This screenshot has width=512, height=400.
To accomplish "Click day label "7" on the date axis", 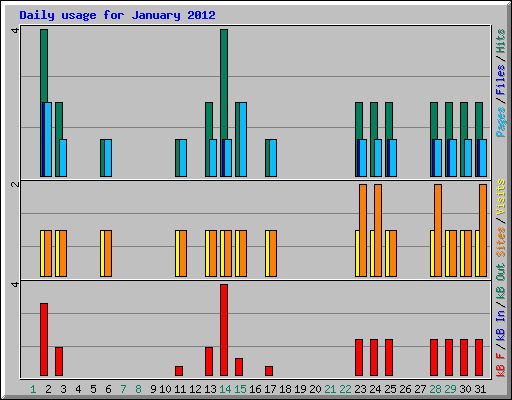I will click(x=123, y=389).
